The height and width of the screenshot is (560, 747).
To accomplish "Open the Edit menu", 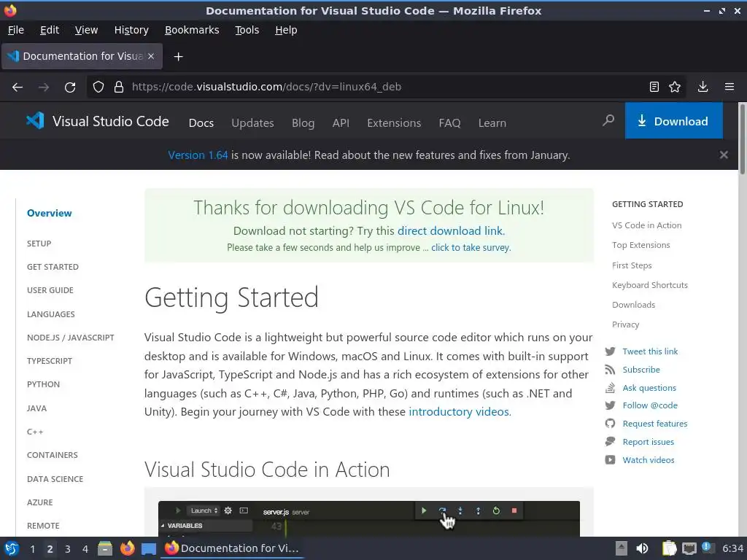I will pyautogui.click(x=50, y=30).
